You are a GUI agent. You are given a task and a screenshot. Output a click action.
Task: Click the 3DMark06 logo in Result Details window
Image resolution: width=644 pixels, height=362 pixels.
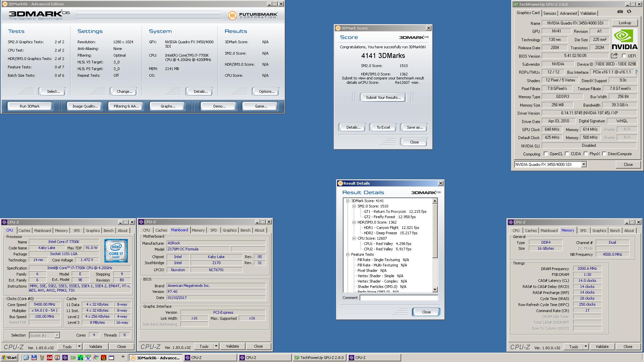[x=426, y=192]
